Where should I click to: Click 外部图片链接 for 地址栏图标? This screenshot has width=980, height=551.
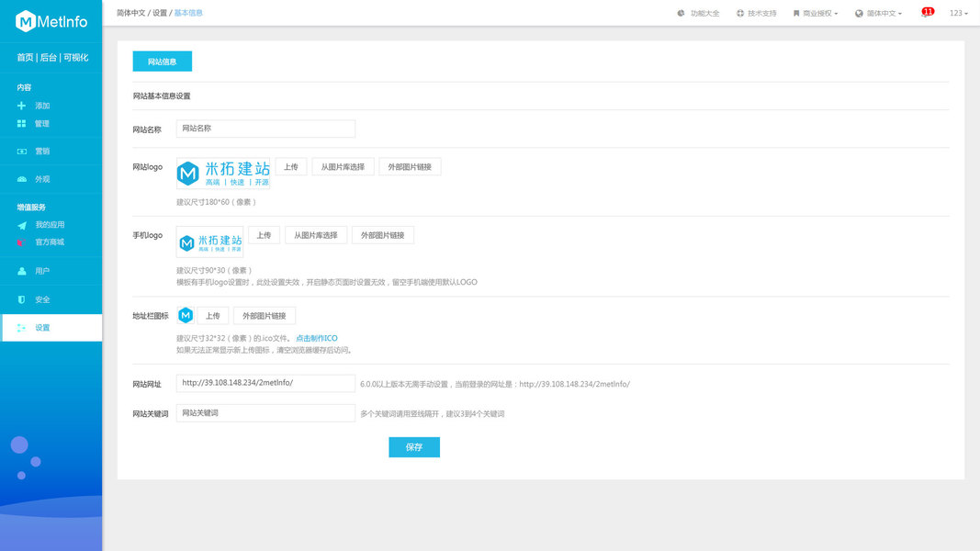coord(265,316)
